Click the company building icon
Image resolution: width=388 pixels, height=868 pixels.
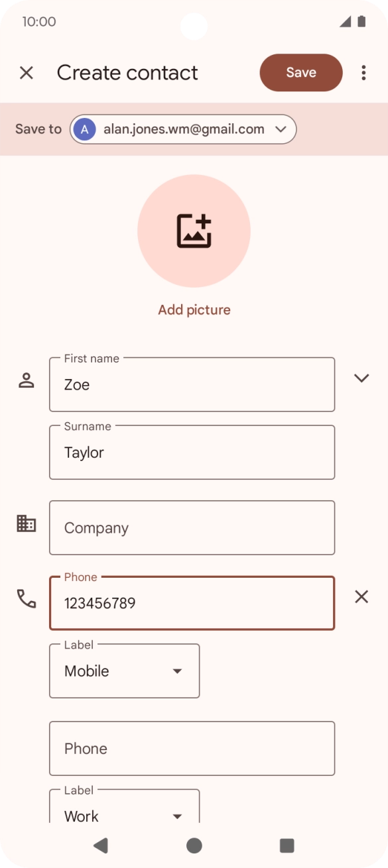[x=27, y=523]
